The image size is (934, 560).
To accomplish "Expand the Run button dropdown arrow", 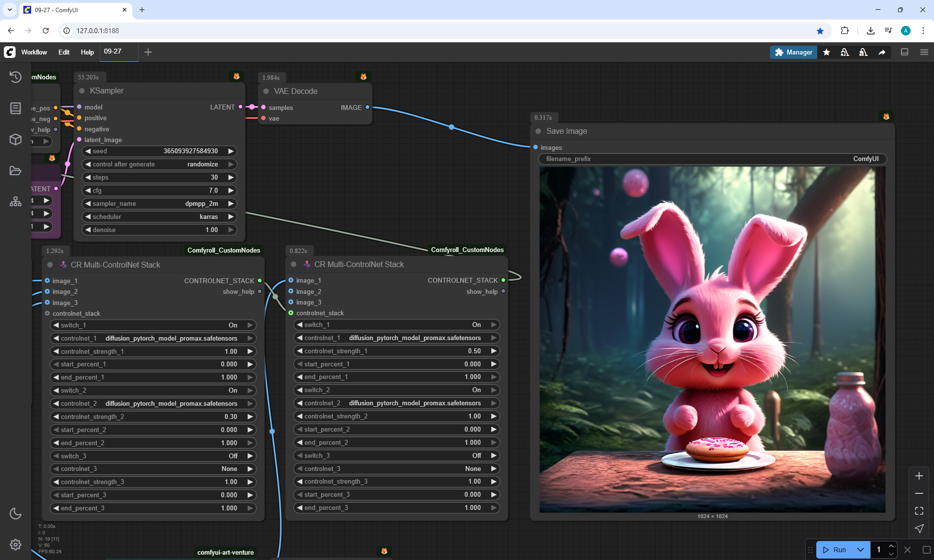I will click(860, 550).
